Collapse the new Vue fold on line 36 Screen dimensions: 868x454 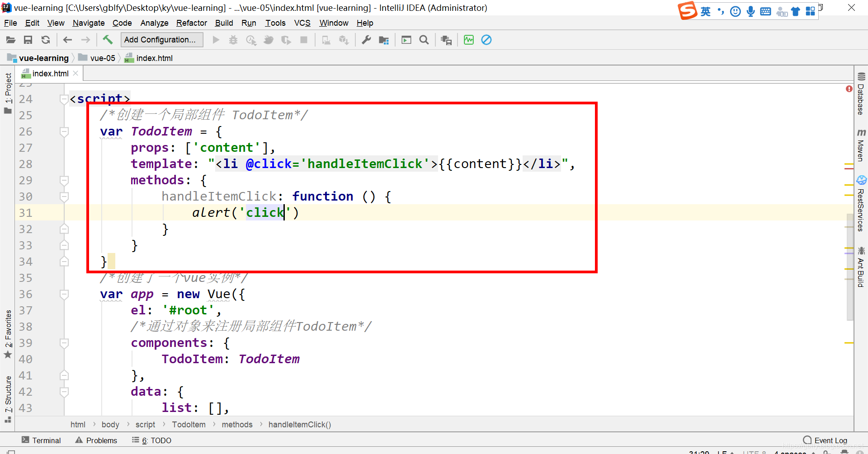[x=64, y=294]
